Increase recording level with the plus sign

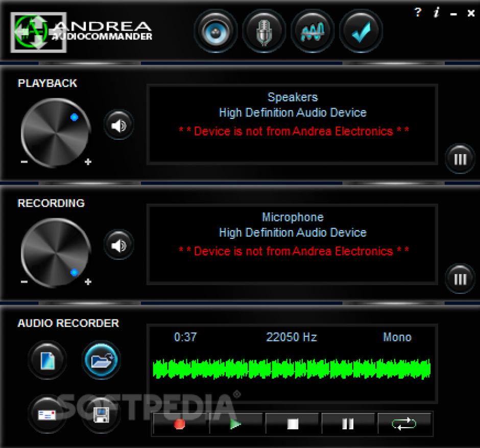pos(88,281)
